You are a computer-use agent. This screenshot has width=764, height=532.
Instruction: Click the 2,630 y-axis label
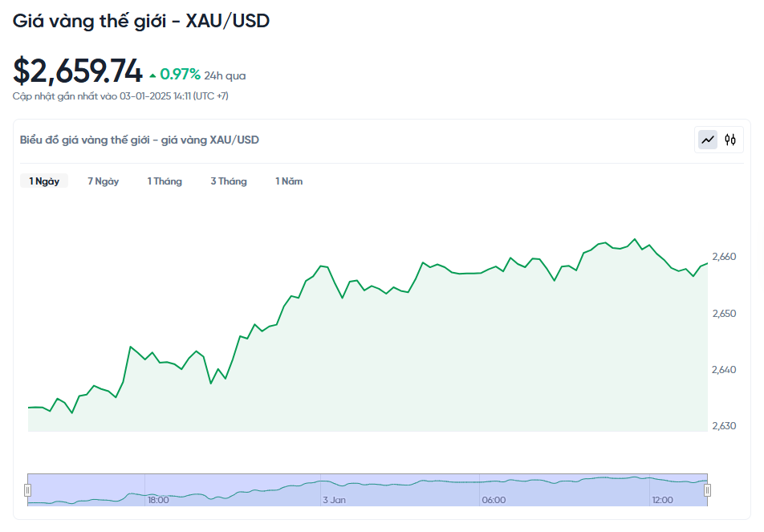tap(724, 426)
